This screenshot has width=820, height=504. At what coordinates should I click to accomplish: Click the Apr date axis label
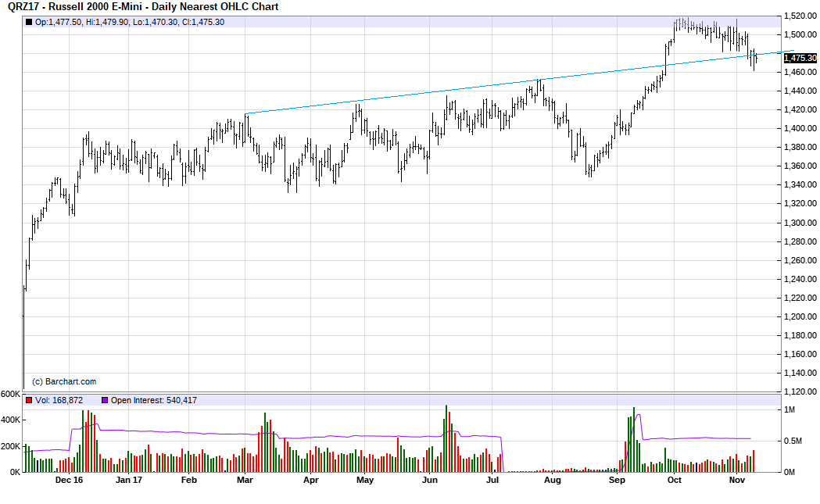[310, 480]
